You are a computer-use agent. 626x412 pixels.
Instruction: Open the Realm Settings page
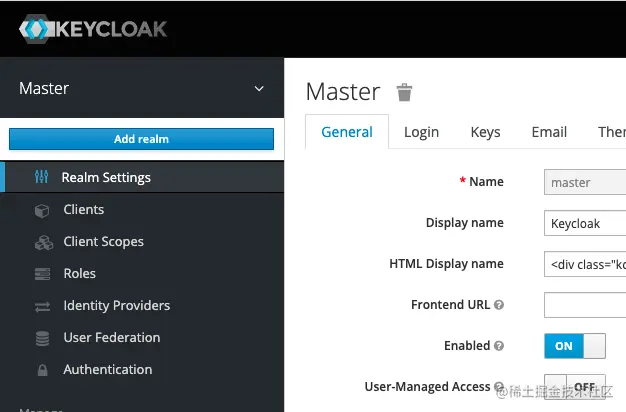click(x=142, y=177)
